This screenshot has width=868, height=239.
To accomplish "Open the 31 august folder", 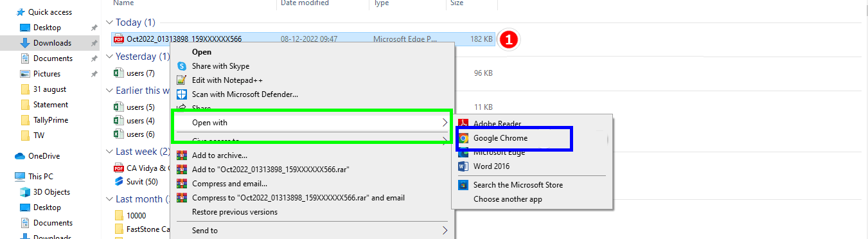I will tap(49, 89).
